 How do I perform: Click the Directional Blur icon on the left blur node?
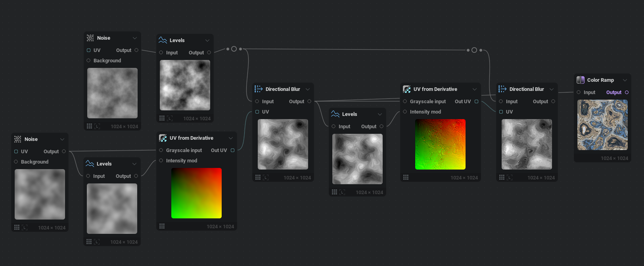(x=259, y=89)
